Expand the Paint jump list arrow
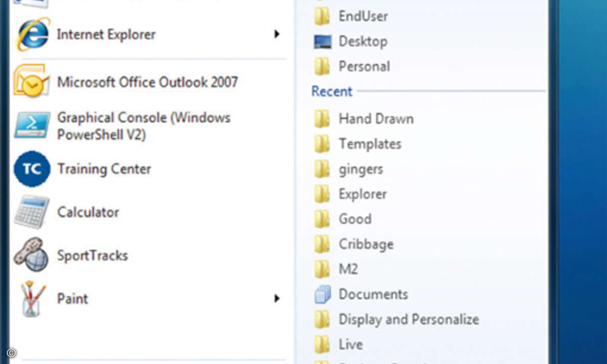 click(x=277, y=299)
